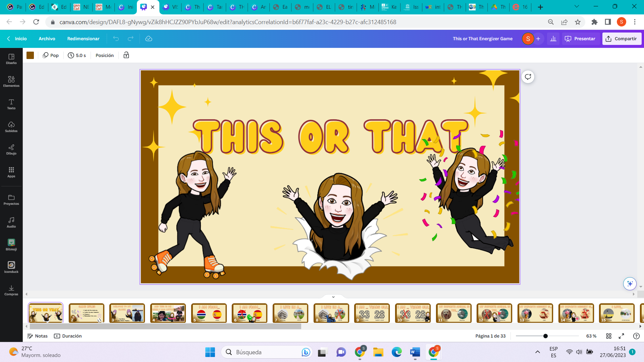Open the Bitmoji app in sidebar
The width and height of the screenshot is (644, 362).
coord(11,245)
